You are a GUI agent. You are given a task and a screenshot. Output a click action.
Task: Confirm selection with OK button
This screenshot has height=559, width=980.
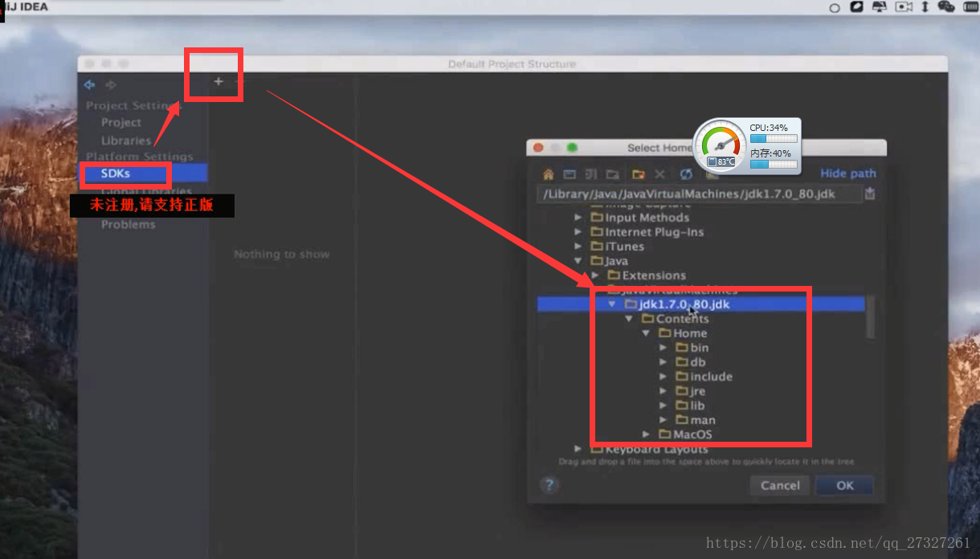[x=844, y=485]
